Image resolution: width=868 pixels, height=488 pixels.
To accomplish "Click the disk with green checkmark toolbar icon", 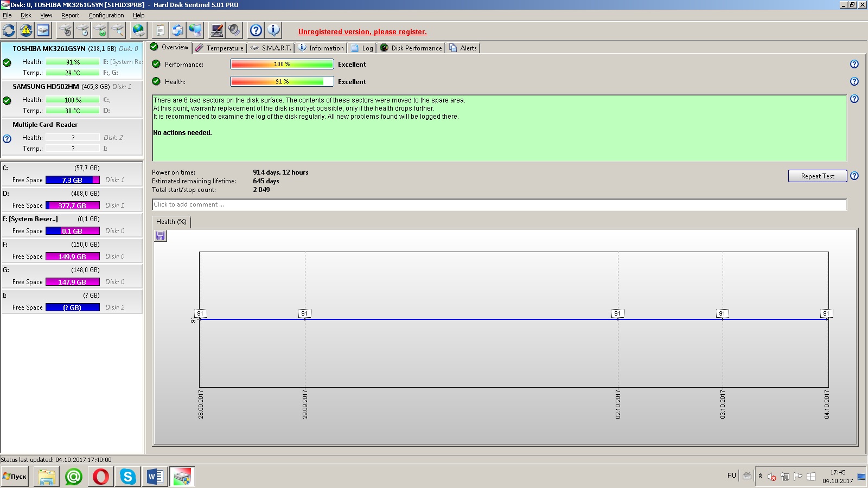I will (x=100, y=30).
